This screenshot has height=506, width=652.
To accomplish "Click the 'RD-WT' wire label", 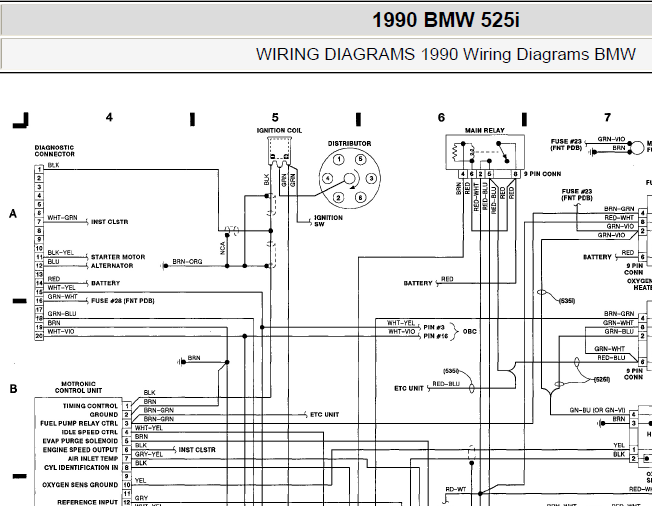I will (456, 489).
